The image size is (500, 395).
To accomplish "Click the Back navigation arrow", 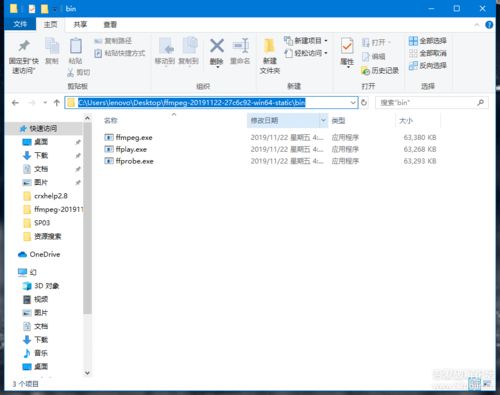I will [15, 103].
